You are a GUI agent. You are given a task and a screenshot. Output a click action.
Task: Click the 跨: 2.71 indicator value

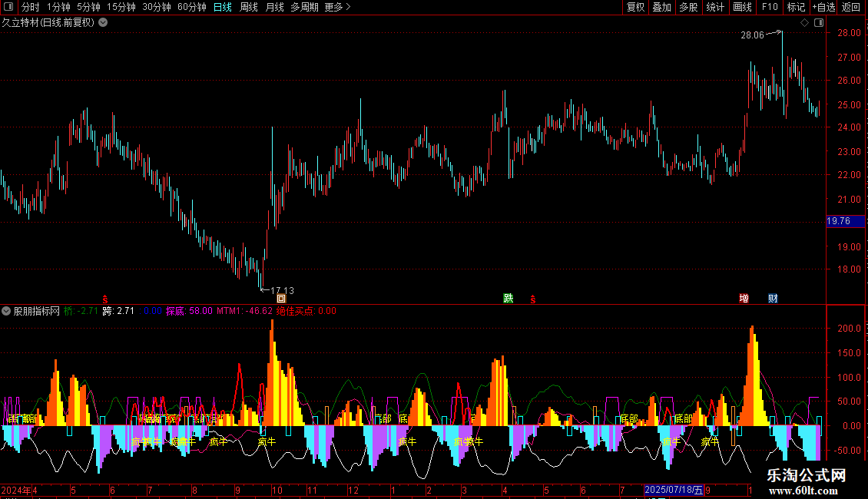click(118, 311)
